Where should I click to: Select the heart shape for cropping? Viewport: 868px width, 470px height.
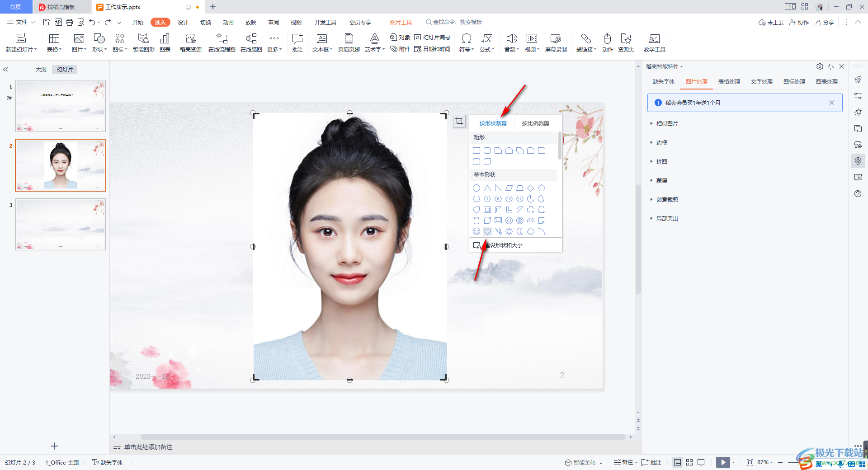pyautogui.click(x=487, y=231)
